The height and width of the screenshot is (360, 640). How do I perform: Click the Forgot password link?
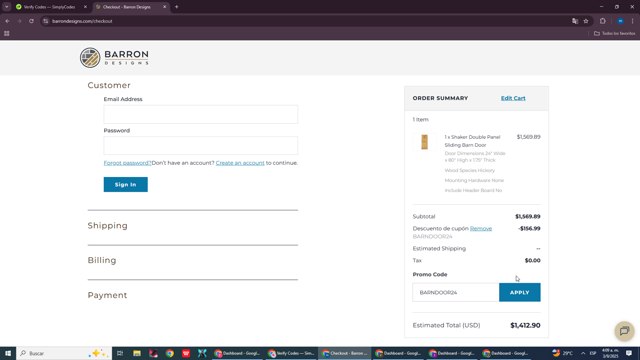(127, 163)
